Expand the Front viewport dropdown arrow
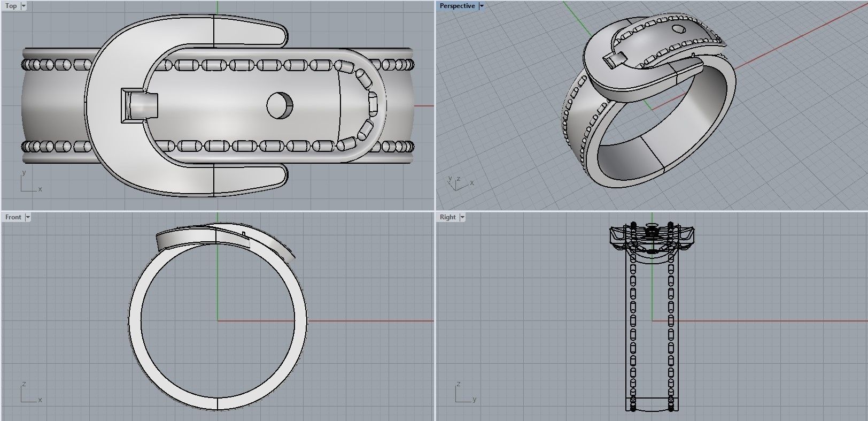868x421 pixels. coord(28,217)
